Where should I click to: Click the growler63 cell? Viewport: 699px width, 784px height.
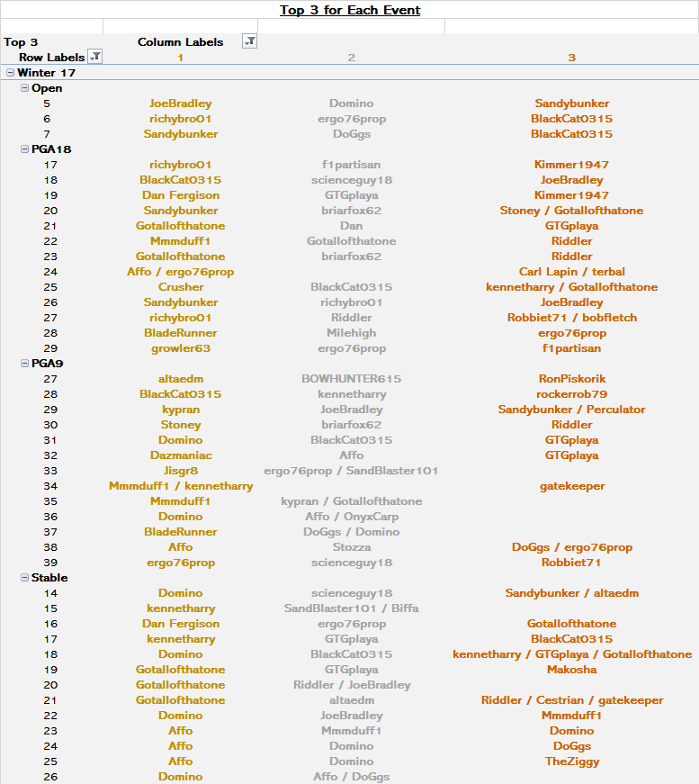click(180, 348)
